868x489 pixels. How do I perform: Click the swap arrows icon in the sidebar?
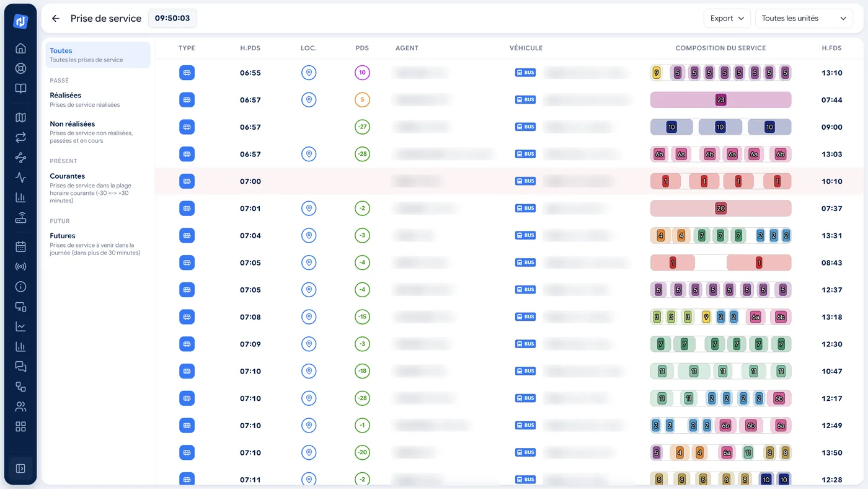click(x=20, y=138)
